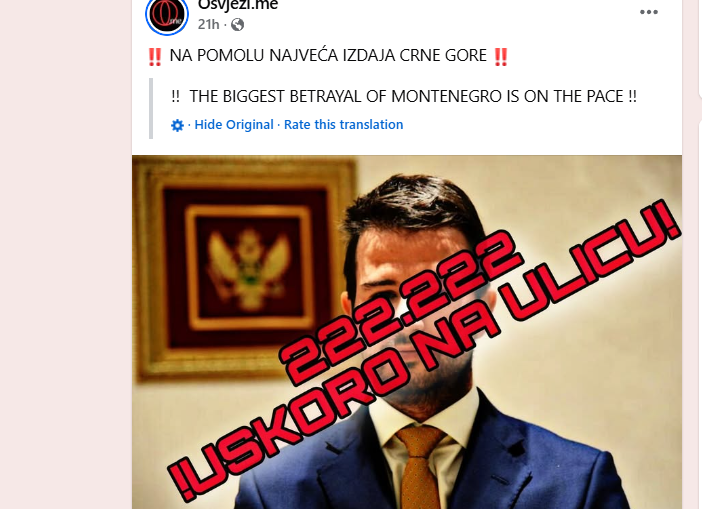Click the grey quote bar beside translation

pyautogui.click(x=151, y=108)
